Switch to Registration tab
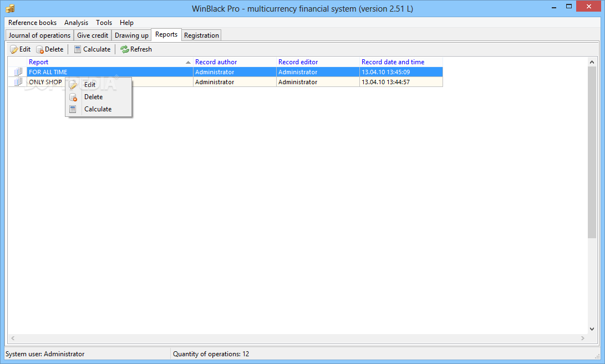605x364 pixels. (201, 35)
